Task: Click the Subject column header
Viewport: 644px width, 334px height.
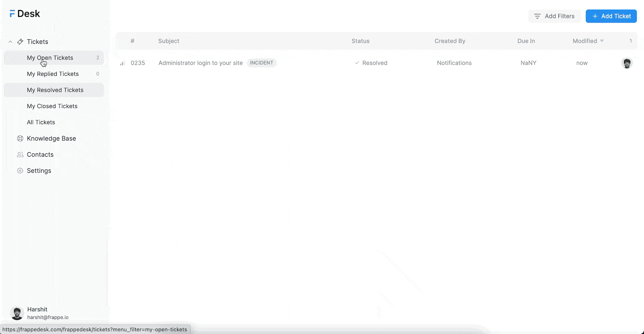Action: pos(169,41)
